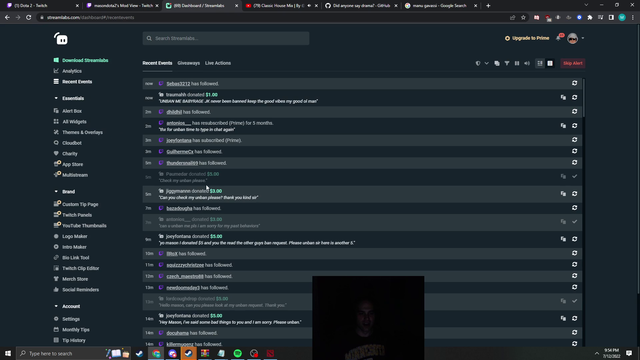
Task: Click the Logo Maker icon
Action: [56, 236]
